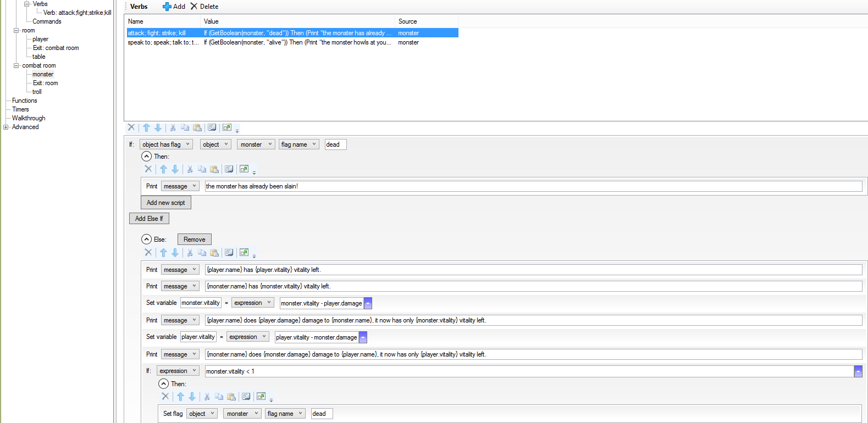Click paste icon in topmost script toolbar

click(197, 127)
